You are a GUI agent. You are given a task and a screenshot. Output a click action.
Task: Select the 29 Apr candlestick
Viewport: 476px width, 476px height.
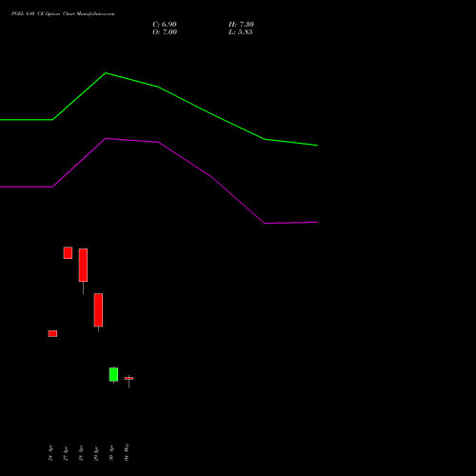pyautogui.click(x=98, y=312)
